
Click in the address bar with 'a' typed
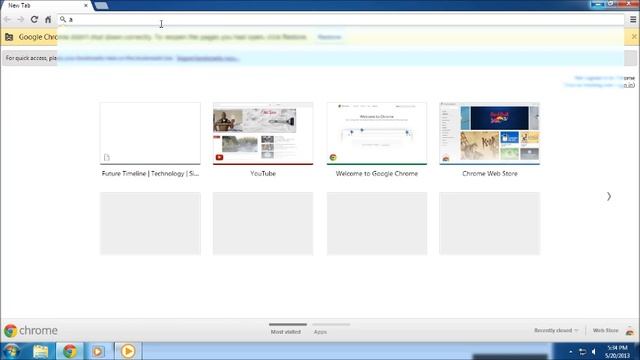[341, 19]
